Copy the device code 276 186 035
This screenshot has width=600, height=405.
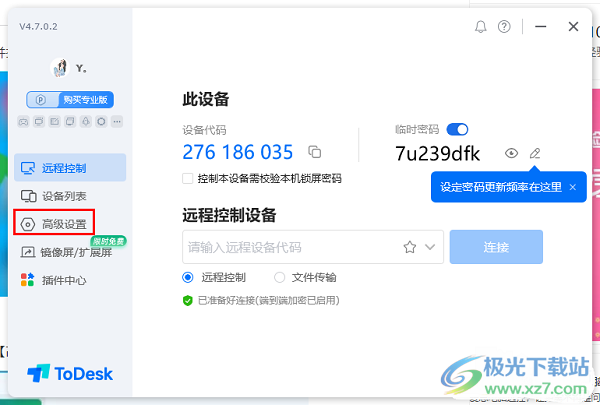pos(315,153)
